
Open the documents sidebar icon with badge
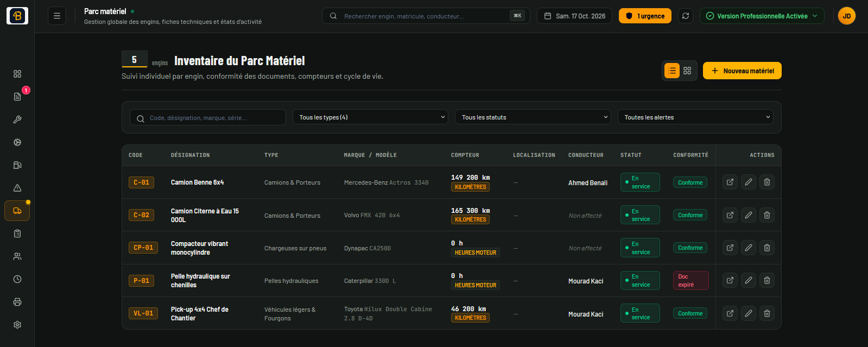[17, 97]
